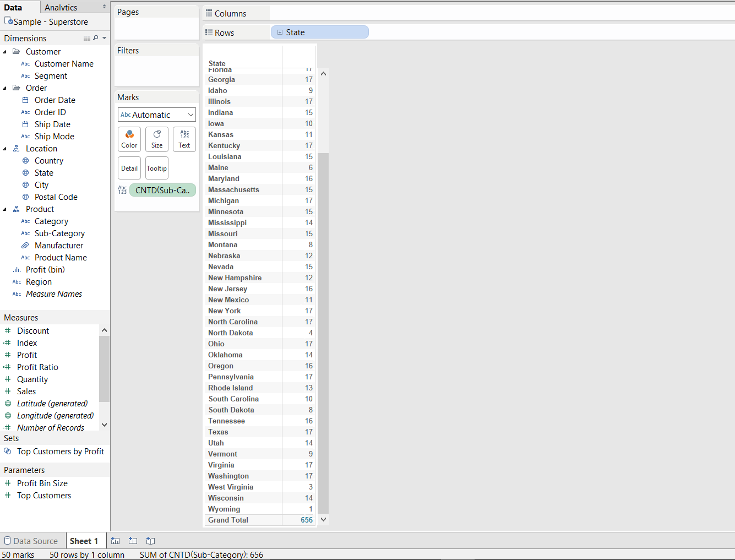Screen dimensions: 735x560
Task: Collapse the Product hierarchy
Action: click(5, 209)
